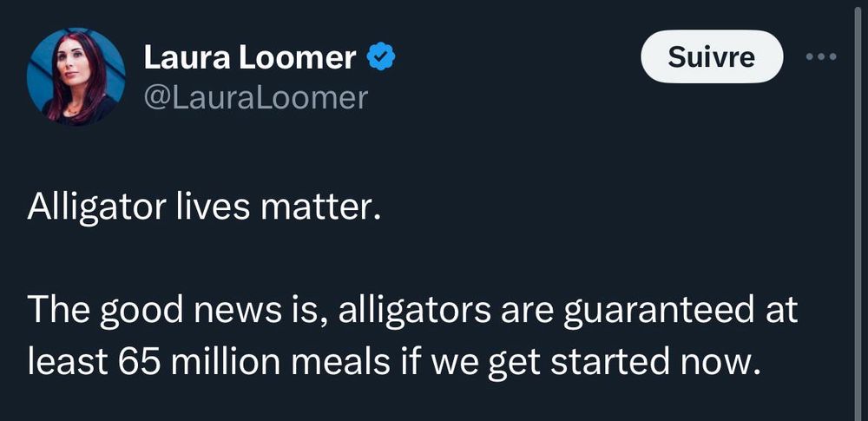
Task: Click the @LauraLoomer handle
Action: click(x=255, y=97)
